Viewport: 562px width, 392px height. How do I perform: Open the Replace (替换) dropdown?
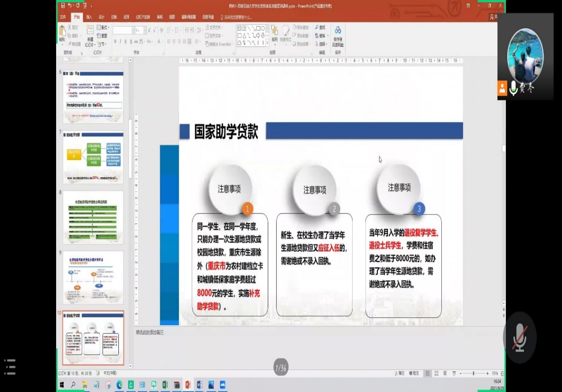pyautogui.click(x=321, y=36)
